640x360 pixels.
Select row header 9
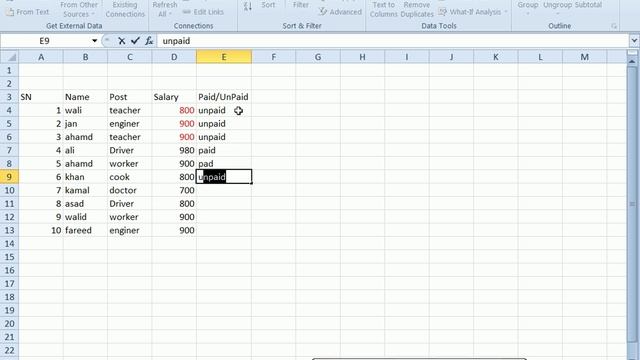click(x=9, y=177)
